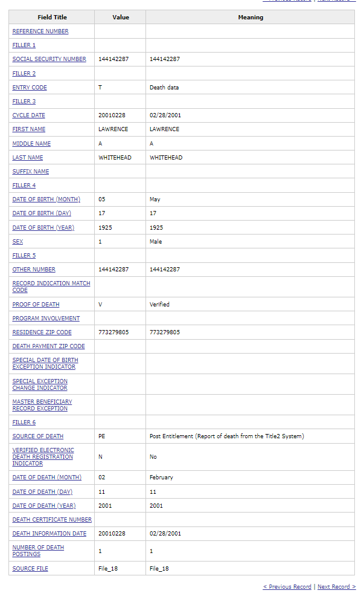This screenshot has height=599, width=364.
Task: Click the CYCLE DATE link
Action: pos(29,115)
